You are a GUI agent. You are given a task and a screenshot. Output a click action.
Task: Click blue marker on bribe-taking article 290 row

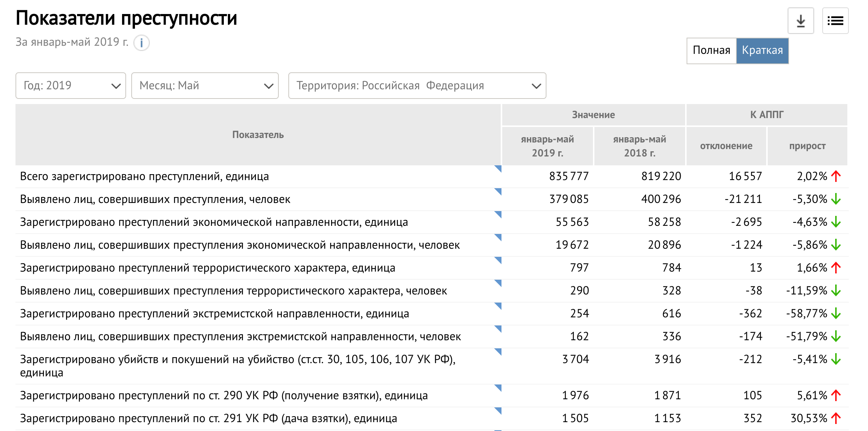tap(498, 387)
